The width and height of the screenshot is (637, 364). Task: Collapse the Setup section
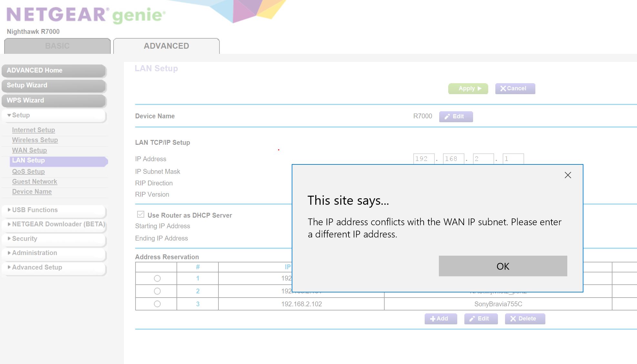(x=54, y=115)
